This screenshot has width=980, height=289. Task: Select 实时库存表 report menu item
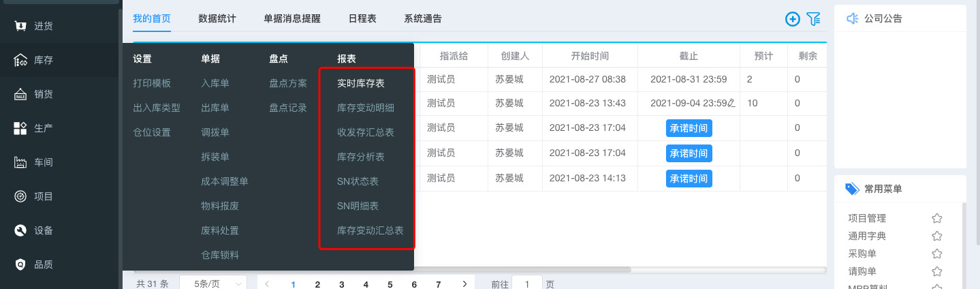[361, 83]
